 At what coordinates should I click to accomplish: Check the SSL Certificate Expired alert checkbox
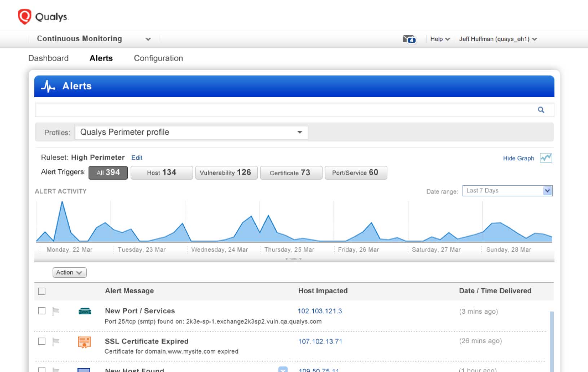click(41, 342)
